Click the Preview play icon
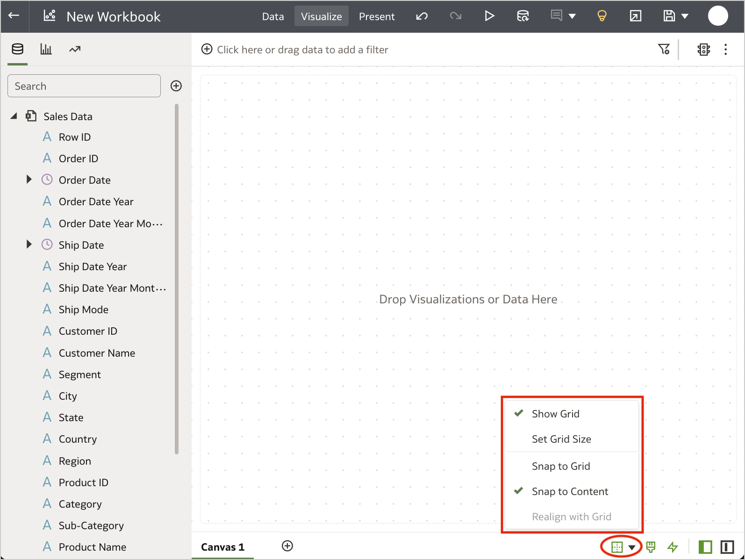 489,16
